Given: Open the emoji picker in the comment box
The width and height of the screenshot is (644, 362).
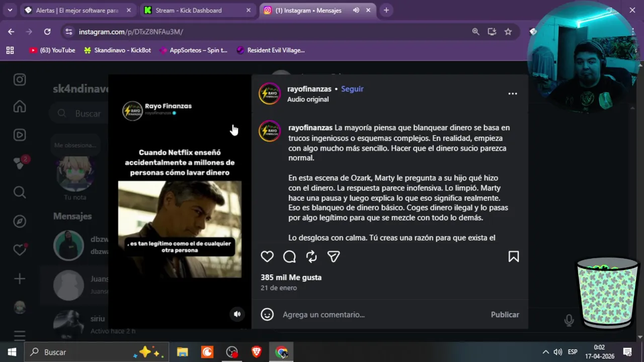Looking at the screenshot, I should [267, 314].
